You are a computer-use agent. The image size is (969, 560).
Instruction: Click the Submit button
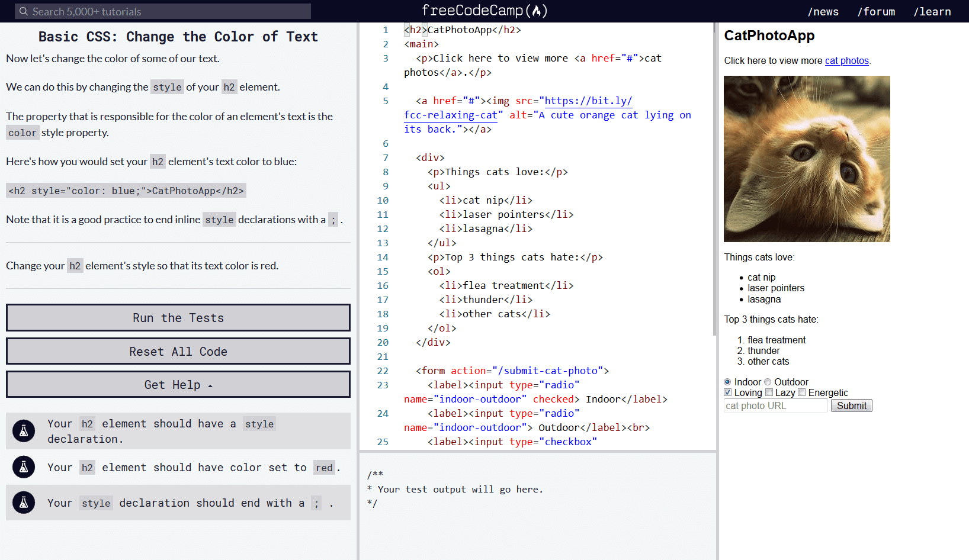pos(851,405)
